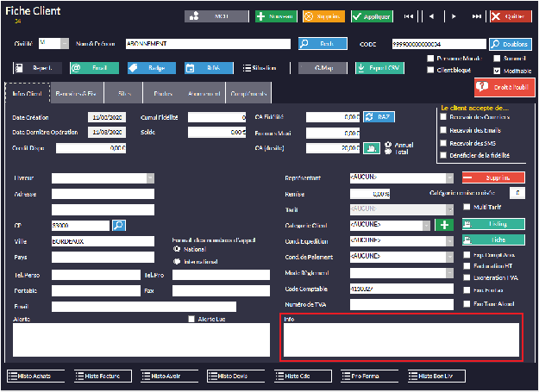Click the Appliquer checkmark button
The width and height of the screenshot is (539, 392).
click(x=372, y=16)
